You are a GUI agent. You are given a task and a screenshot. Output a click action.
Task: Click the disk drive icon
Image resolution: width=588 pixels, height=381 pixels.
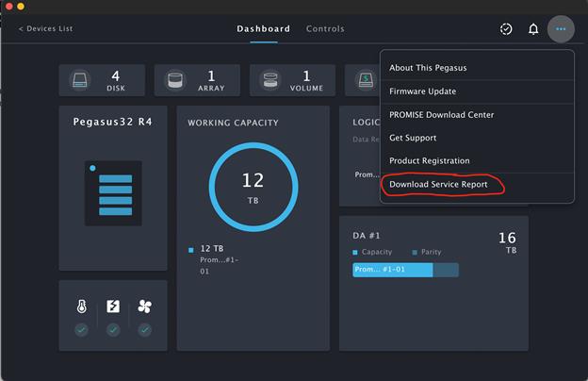79,80
